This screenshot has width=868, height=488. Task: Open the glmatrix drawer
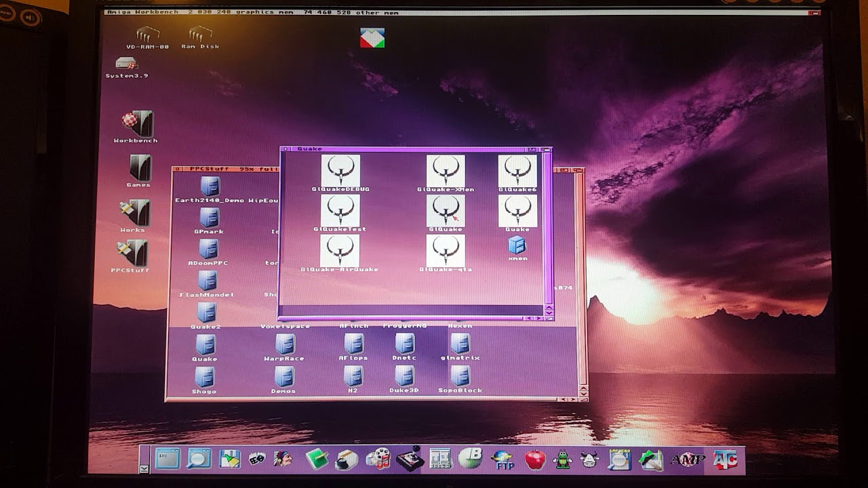(x=460, y=344)
